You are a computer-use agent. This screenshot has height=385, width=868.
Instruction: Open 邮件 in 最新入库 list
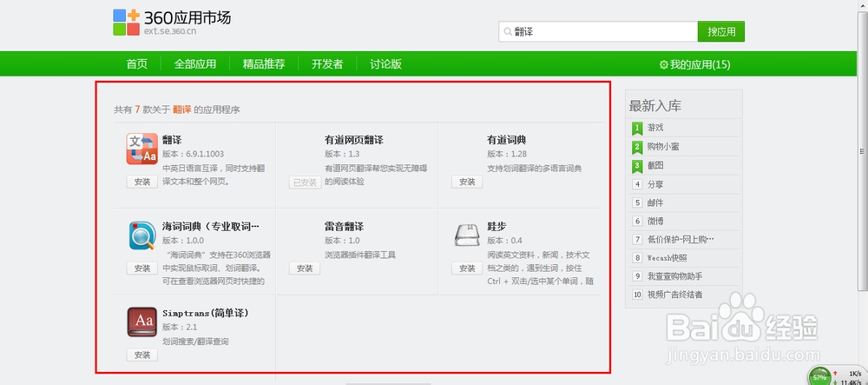coord(655,202)
